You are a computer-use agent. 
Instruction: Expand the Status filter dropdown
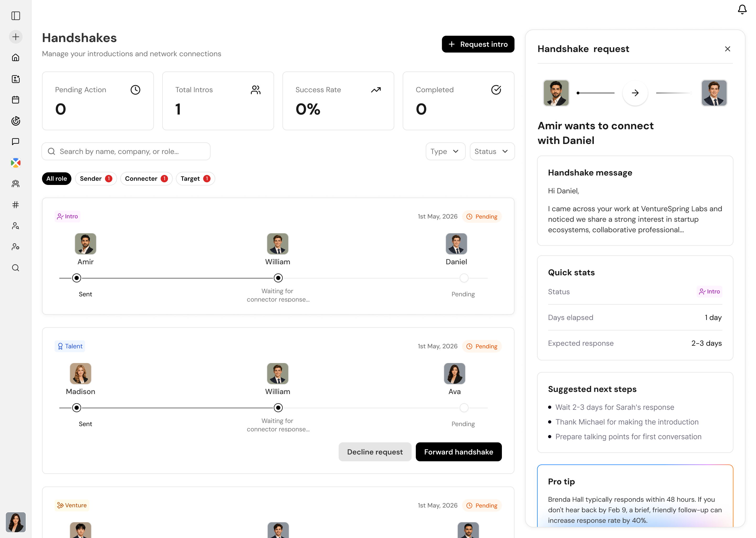(492, 151)
